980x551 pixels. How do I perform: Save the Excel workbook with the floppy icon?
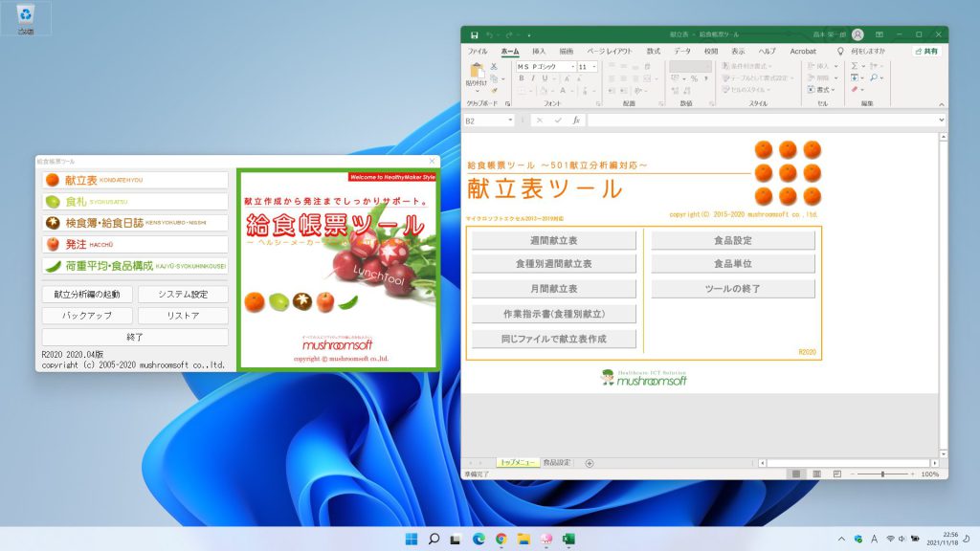(475, 35)
